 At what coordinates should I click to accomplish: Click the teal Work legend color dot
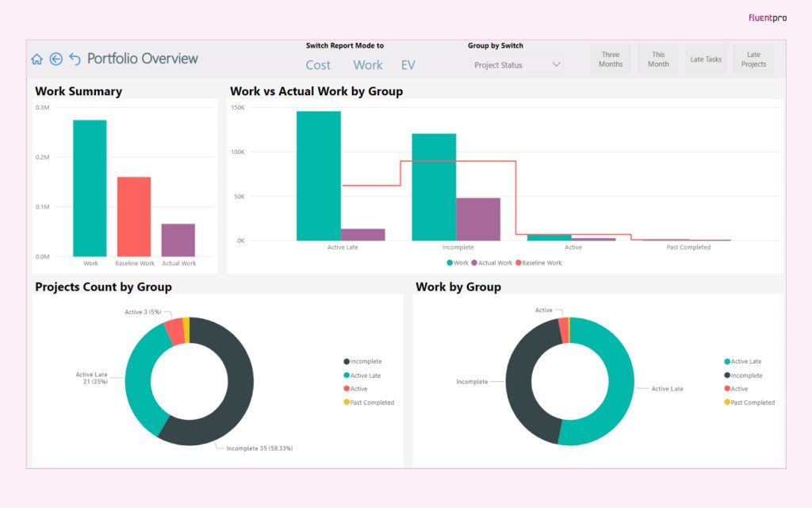pyautogui.click(x=450, y=261)
